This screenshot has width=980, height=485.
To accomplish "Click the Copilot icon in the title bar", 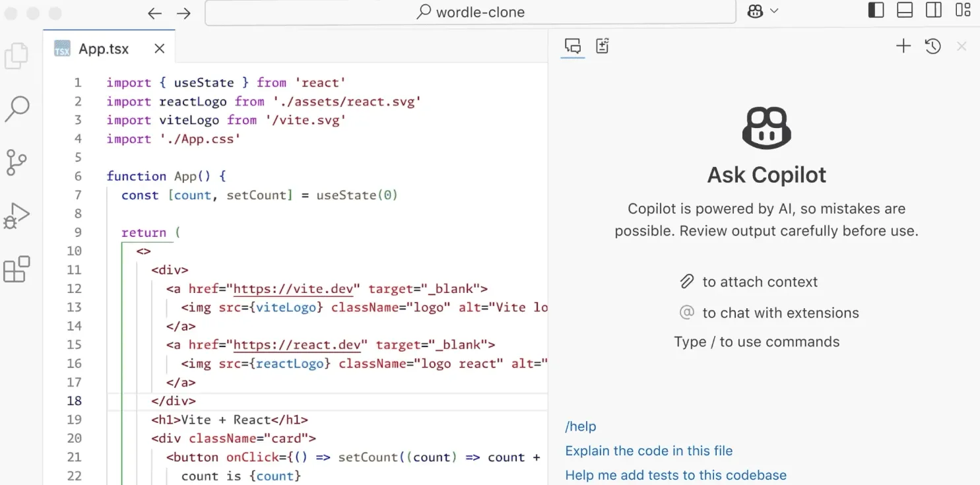I will (x=755, y=11).
